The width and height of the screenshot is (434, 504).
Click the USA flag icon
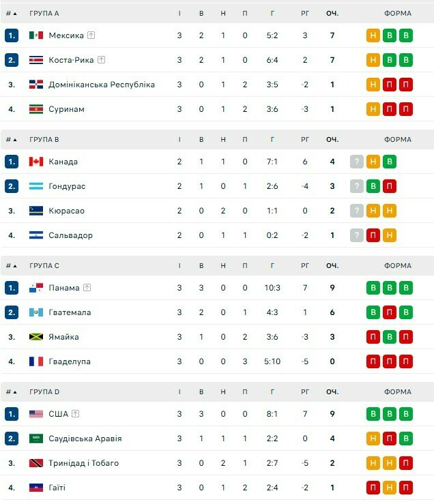[x=36, y=414]
